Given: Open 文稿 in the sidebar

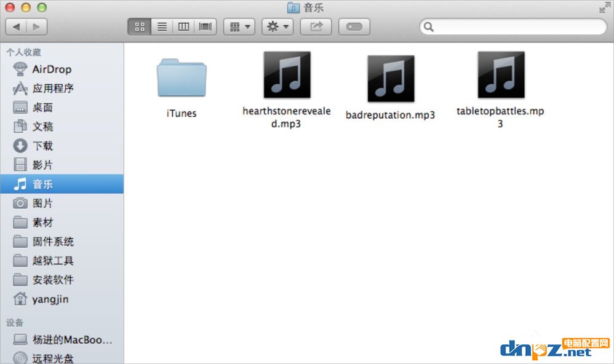Looking at the screenshot, I should [x=62, y=127].
